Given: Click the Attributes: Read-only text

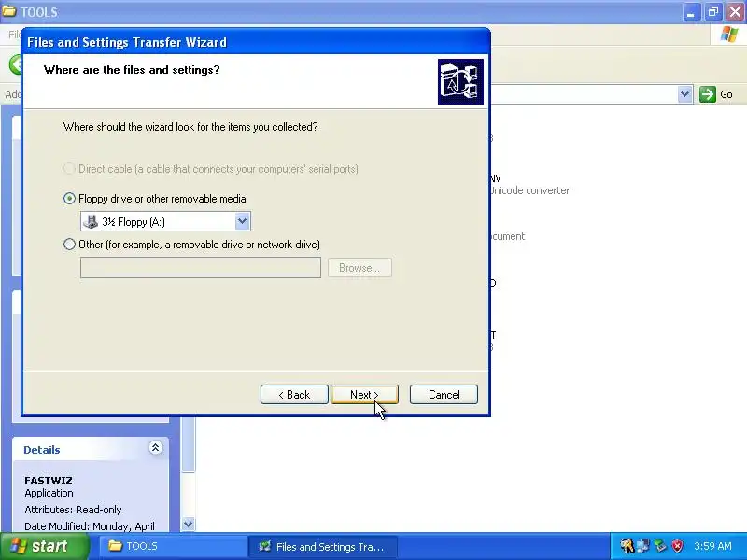Looking at the screenshot, I should point(73,510).
